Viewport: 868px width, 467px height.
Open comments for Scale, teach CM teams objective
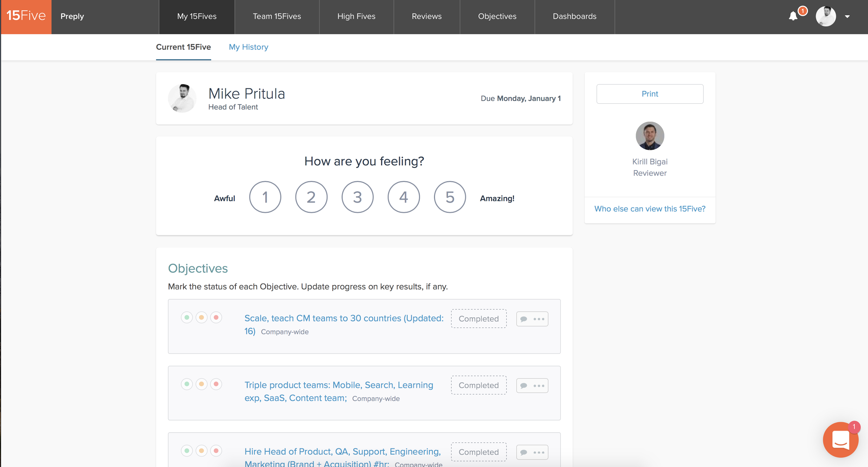524,319
